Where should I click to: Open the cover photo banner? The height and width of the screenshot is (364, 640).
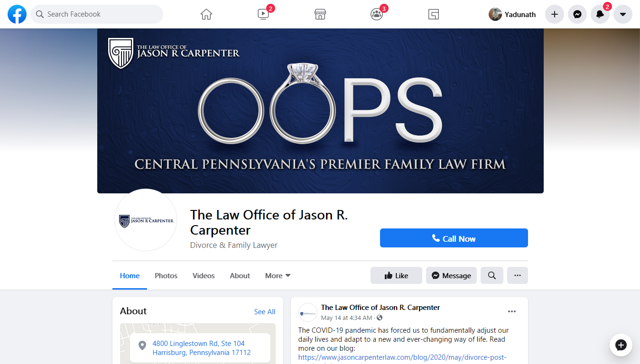320,111
